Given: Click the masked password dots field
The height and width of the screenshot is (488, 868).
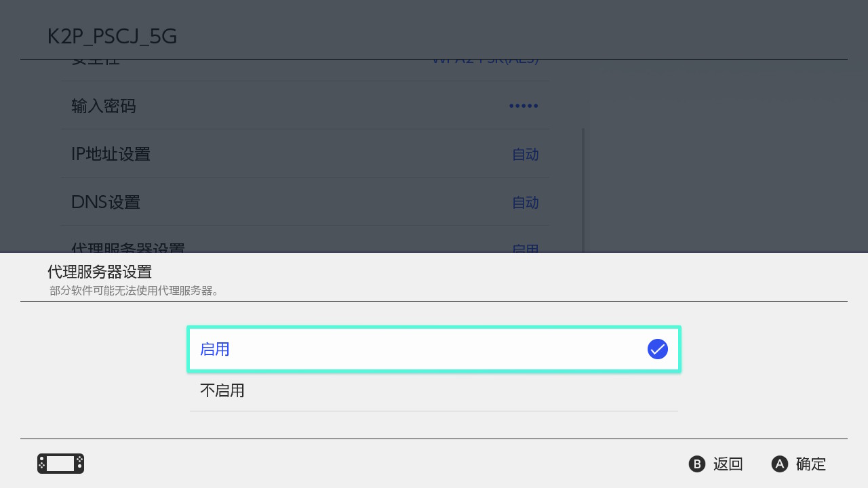Looking at the screenshot, I should coord(524,106).
